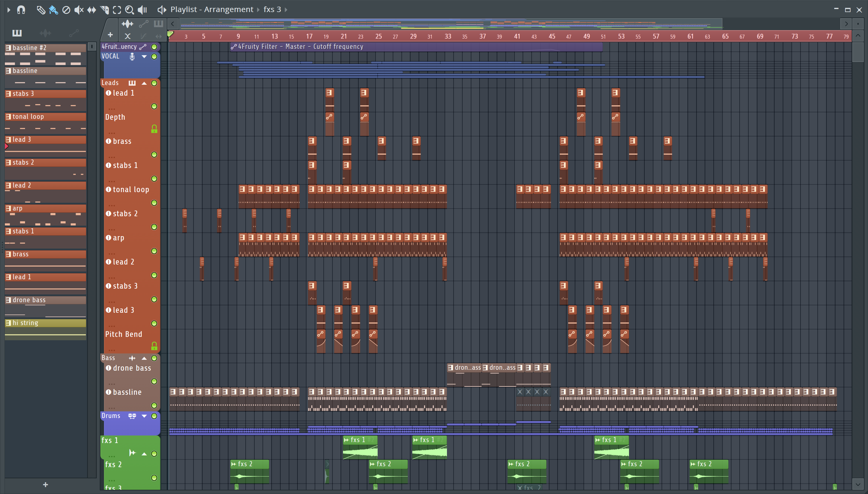Toggle the magnet snap icon

point(21,10)
